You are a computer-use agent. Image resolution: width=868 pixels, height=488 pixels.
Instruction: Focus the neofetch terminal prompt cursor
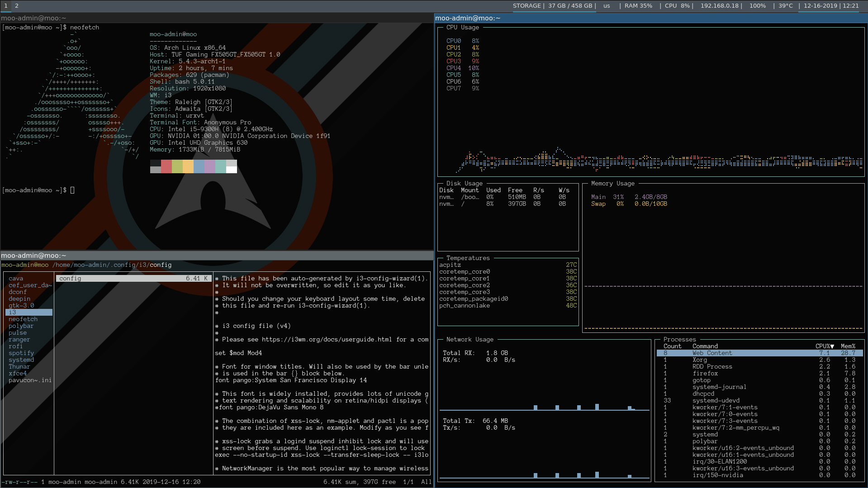click(x=72, y=190)
